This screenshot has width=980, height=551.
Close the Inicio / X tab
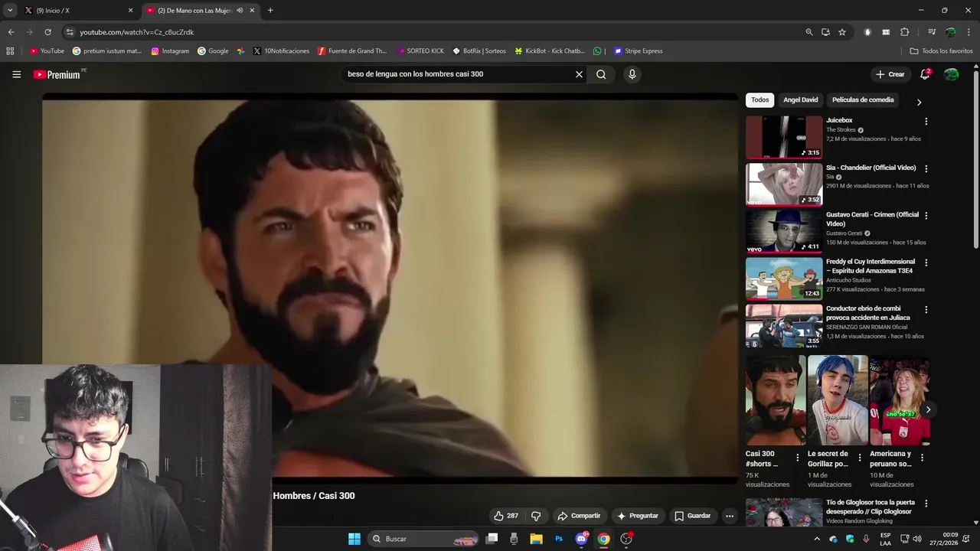coord(130,11)
